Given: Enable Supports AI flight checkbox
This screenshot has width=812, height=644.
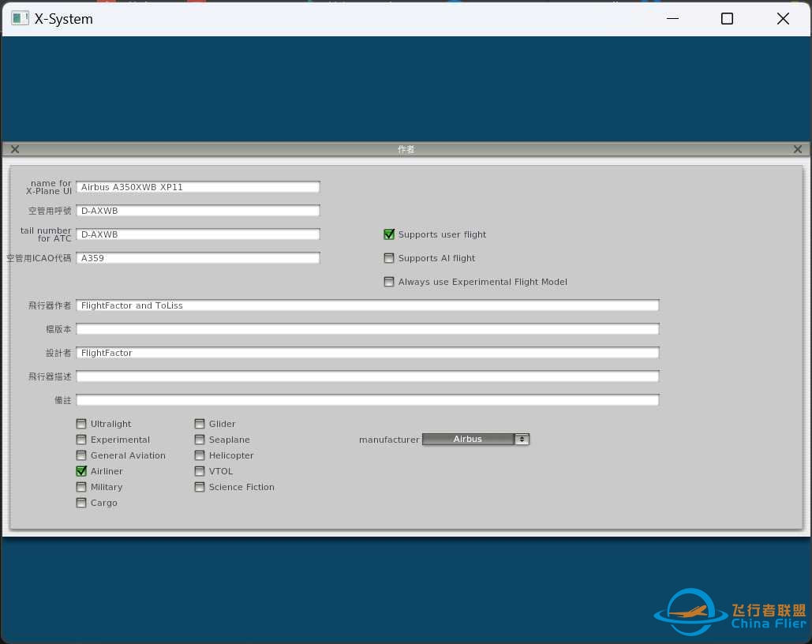Looking at the screenshot, I should (x=389, y=258).
